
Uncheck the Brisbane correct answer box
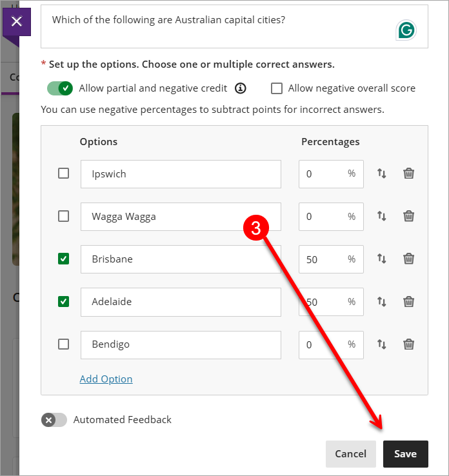pos(63,259)
